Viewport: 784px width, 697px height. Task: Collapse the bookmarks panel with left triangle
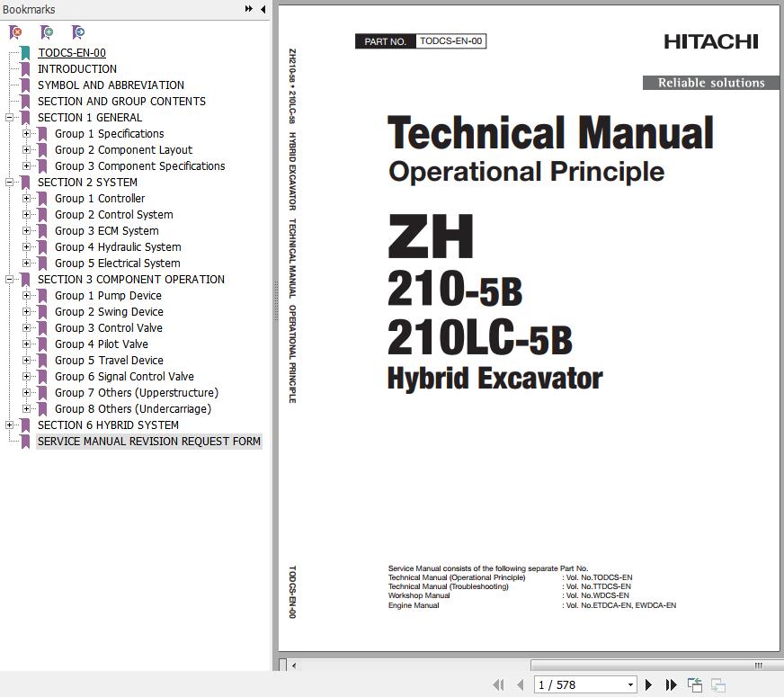point(263,9)
